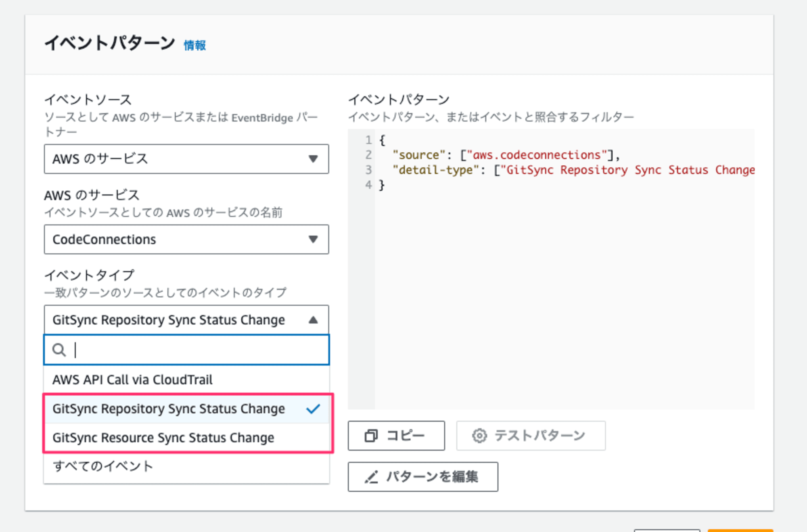
Task: Click the パターンを編集 button
Action: pyautogui.click(x=423, y=477)
